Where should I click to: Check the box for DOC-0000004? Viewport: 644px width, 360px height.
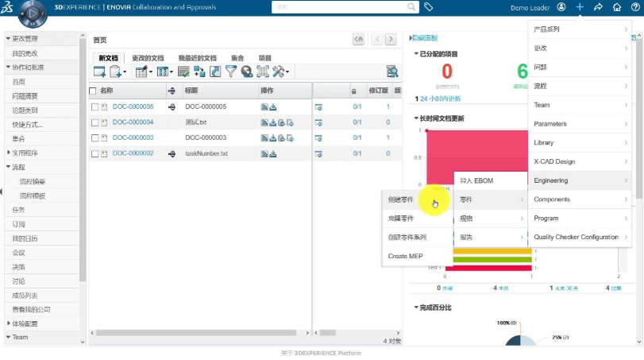point(94,122)
